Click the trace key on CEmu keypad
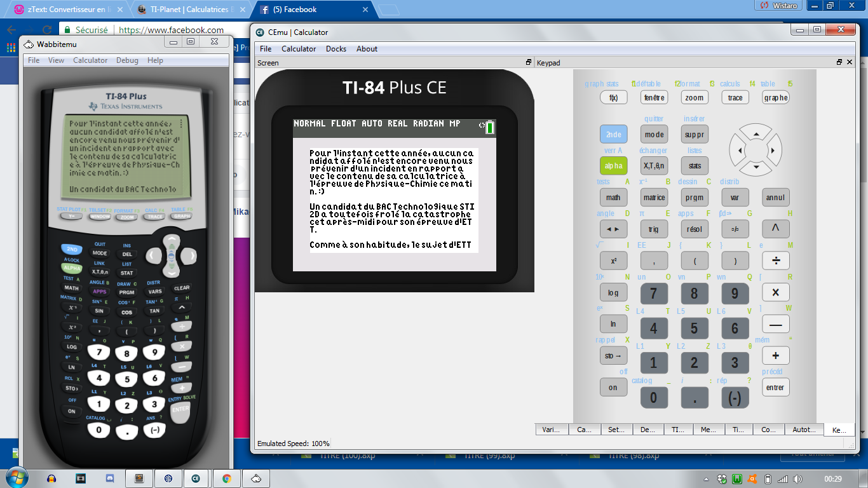This screenshot has height=488, width=868. [735, 98]
